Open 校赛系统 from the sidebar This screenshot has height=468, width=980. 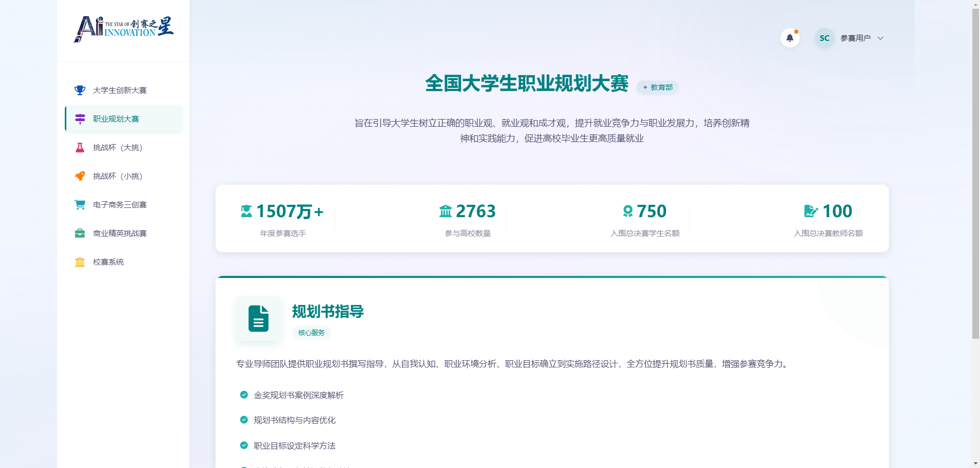coord(108,262)
